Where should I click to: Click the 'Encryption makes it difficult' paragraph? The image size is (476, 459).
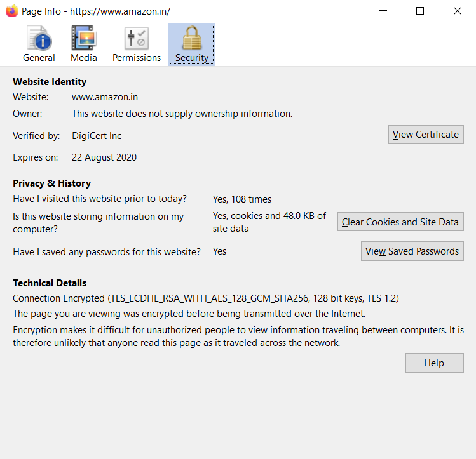pyautogui.click(x=238, y=336)
